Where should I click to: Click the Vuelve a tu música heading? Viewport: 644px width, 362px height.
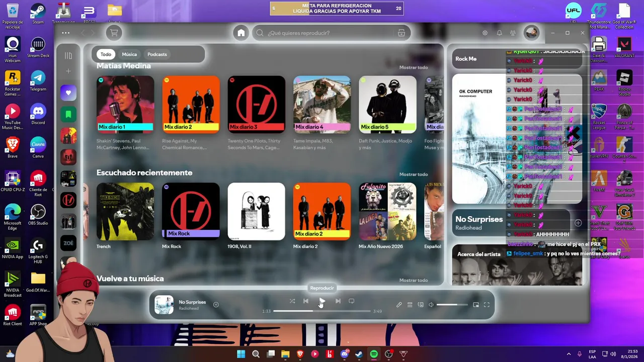130,279
